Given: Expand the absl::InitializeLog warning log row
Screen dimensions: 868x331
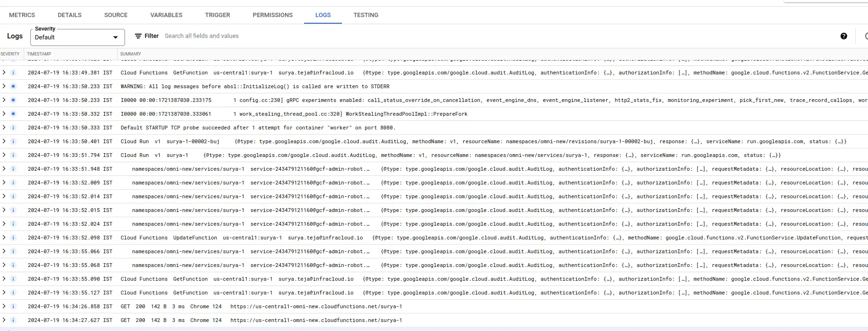Looking at the screenshot, I should pos(4,86).
